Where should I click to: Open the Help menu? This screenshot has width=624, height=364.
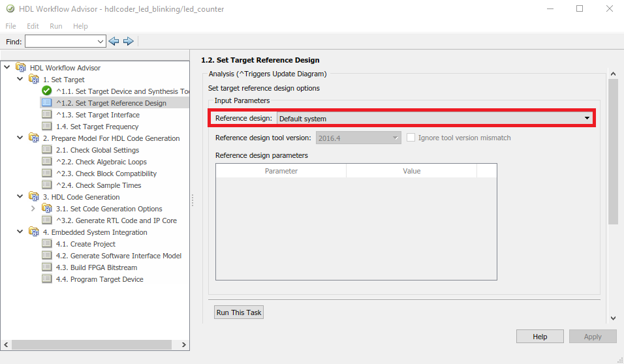(80, 26)
